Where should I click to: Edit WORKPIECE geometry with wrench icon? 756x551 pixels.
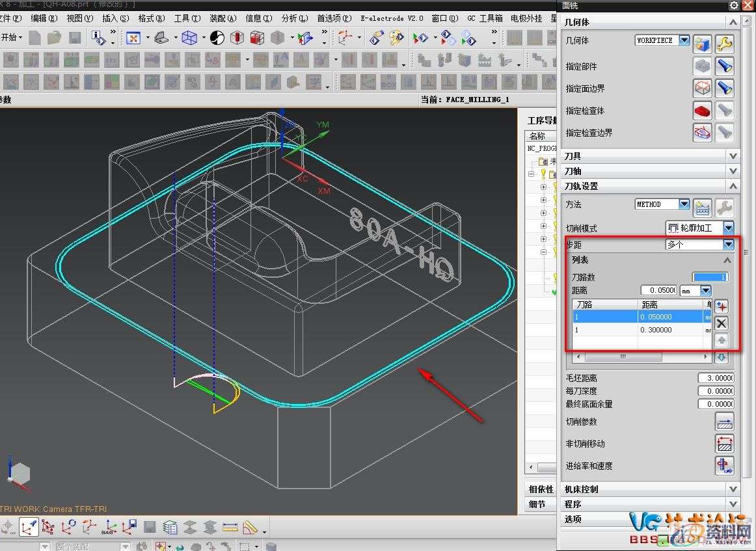(724, 44)
